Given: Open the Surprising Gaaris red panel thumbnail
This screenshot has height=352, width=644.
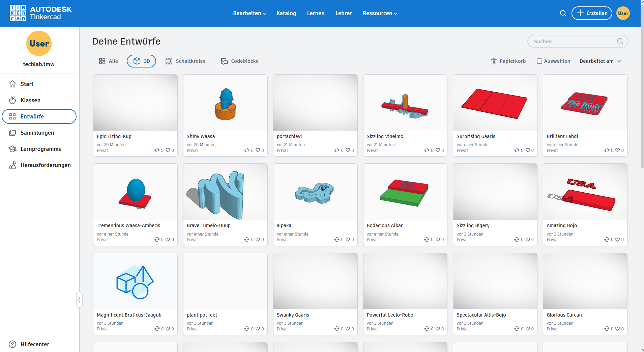Looking at the screenshot, I should pos(495,103).
